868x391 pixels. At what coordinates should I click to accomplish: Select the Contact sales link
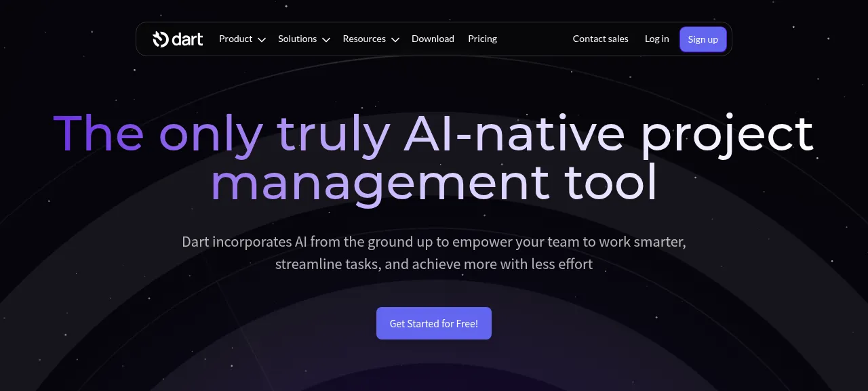click(x=600, y=39)
